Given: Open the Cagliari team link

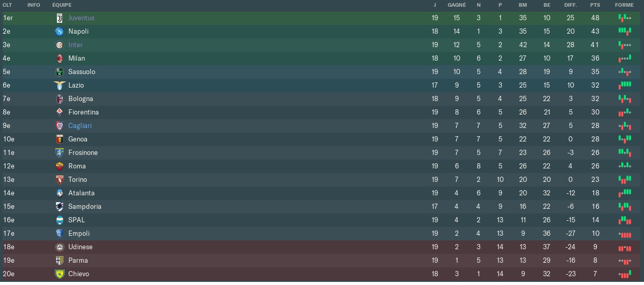Looking at the screenshot, I should click(x=80, y=126).
